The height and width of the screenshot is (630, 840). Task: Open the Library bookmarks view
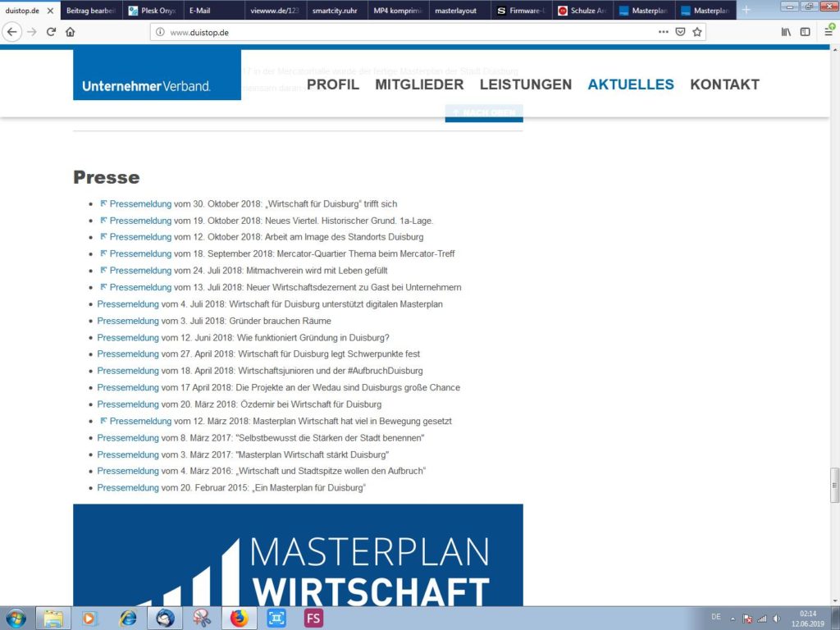click(x=786, y=32)
